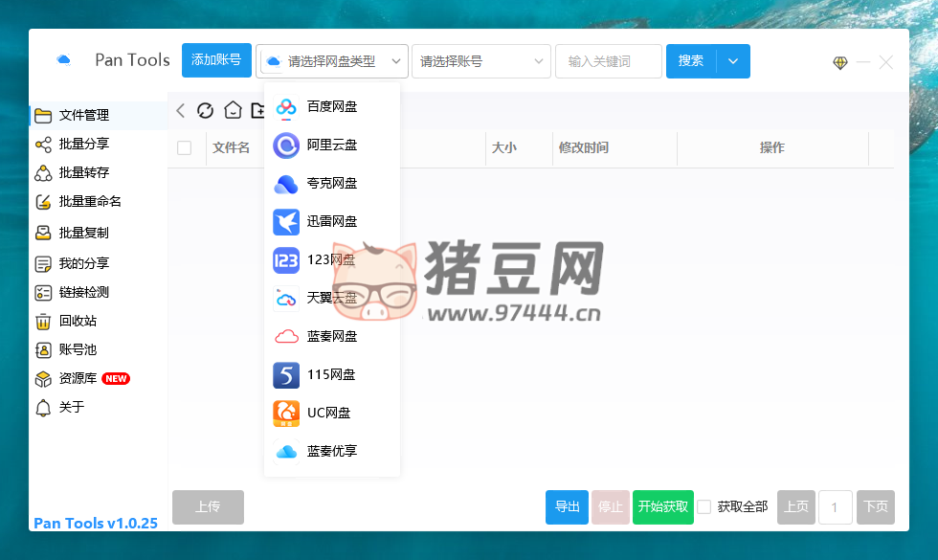Select 蓝奏优享 icon from the list
This screenshot has height=560, width=938.
point(286,452)
